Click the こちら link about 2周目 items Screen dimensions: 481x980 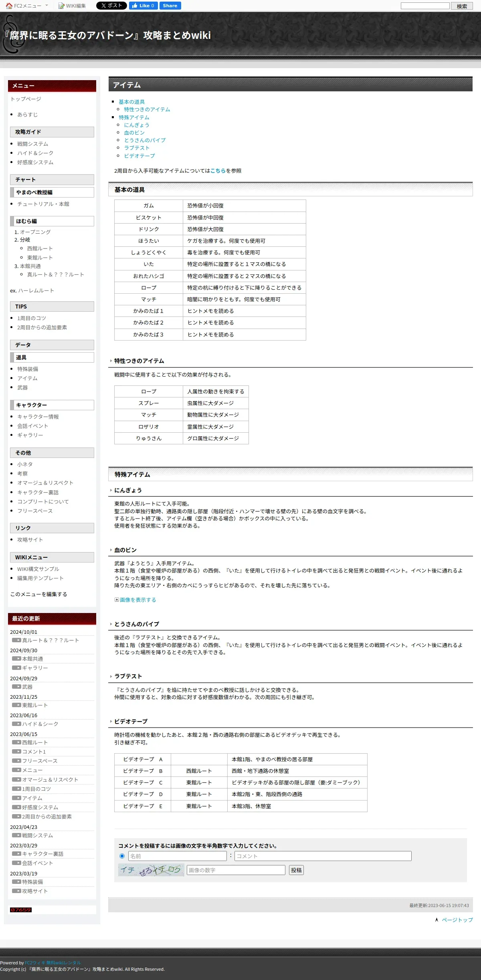coord(218,171)
